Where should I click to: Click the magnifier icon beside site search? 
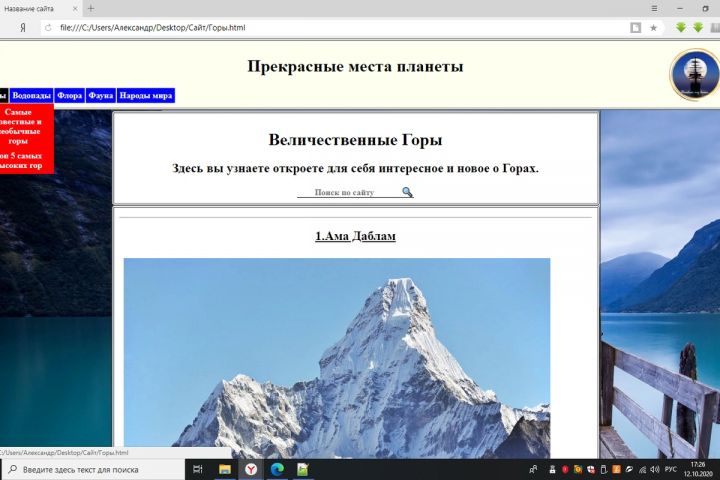(x=407, y=192)
